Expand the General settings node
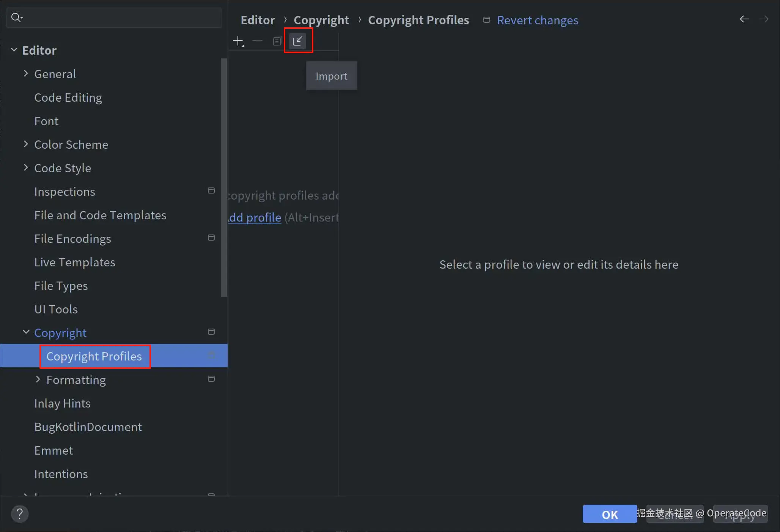The height and width of the screenshot is (532, 780). coord(26,74)
